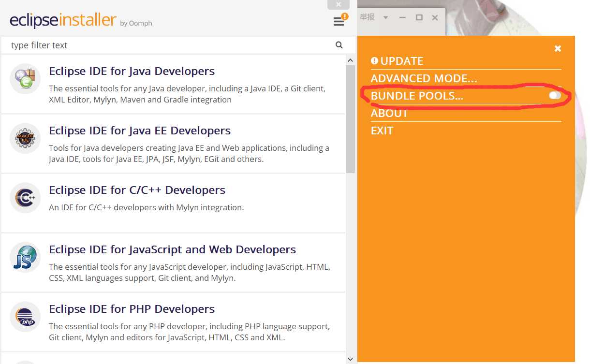The height and width of the screenshot is (364, 590).
Task: Click 举报 in the background window
Action: point(368,17)
